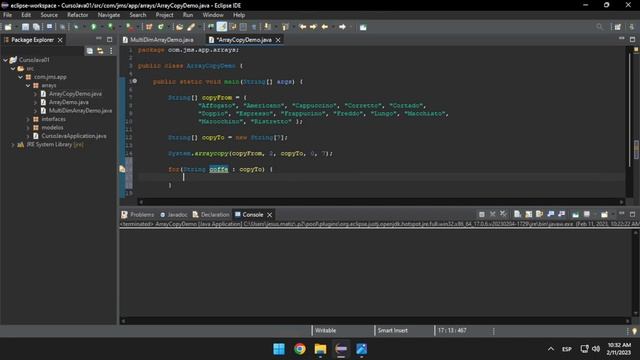Click the New Java Package toolbar icon

[x=149, y=27]
